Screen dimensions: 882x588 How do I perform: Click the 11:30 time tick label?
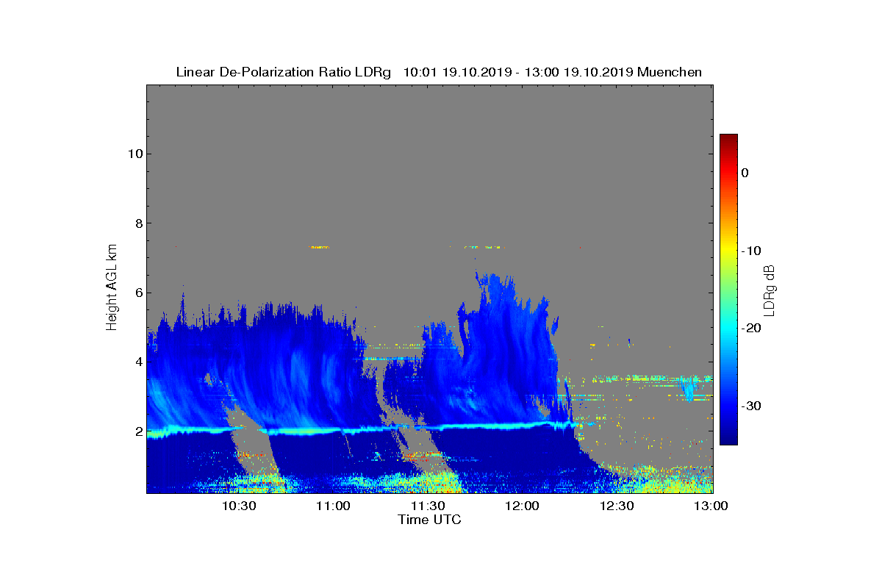428,506
